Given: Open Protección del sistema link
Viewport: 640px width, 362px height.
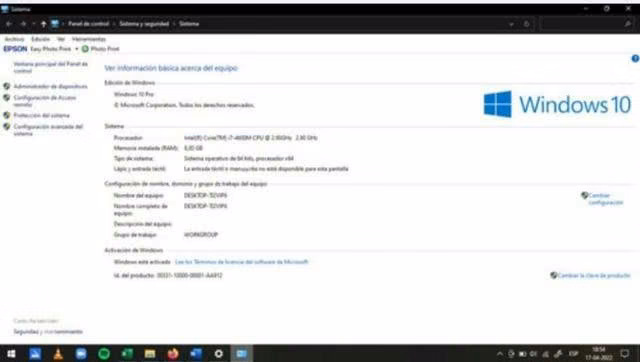Looking at the screenshot, I should pyautogui.click(x=41, y=115).
